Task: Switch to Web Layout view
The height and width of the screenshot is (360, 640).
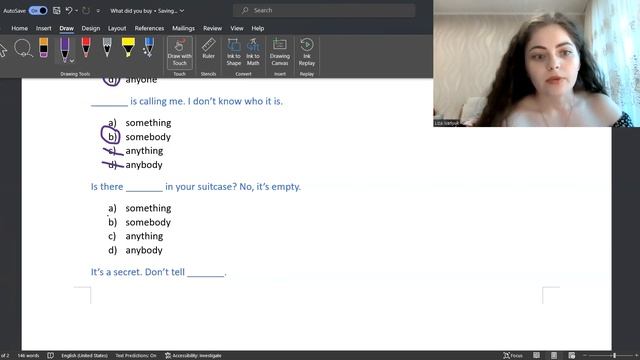Action: click(571, 356)
